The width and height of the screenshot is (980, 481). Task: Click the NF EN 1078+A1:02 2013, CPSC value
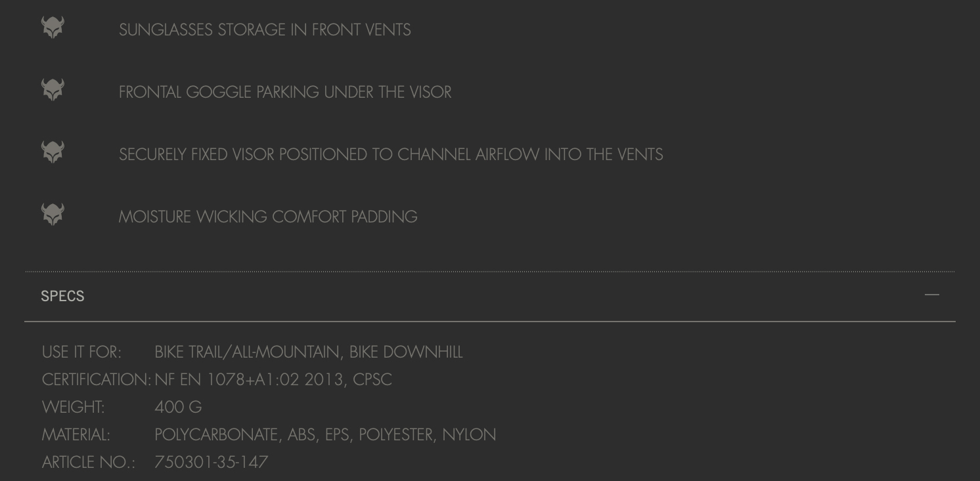tap(273, 380)
